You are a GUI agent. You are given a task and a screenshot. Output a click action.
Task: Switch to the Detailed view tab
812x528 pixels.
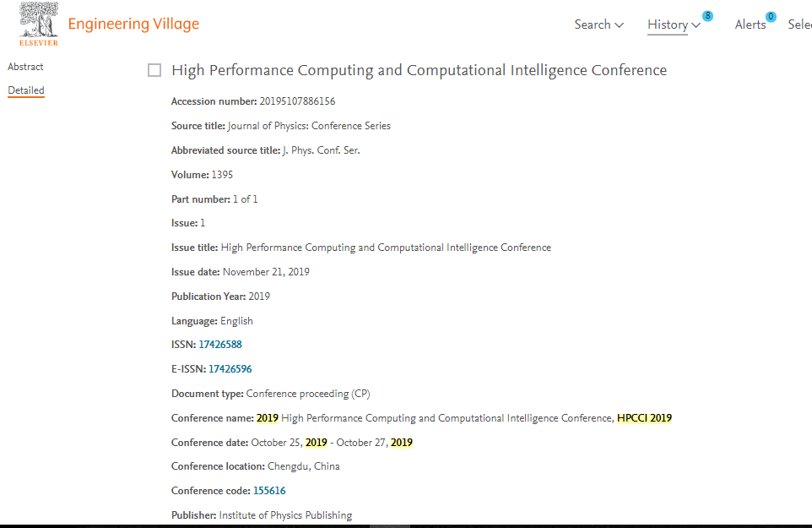point(26,90)
